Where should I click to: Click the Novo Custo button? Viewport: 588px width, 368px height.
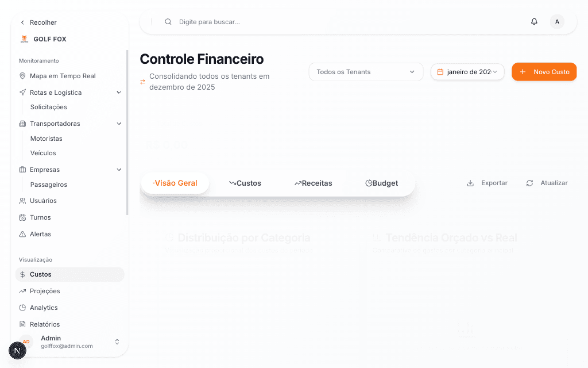point(544,72)
